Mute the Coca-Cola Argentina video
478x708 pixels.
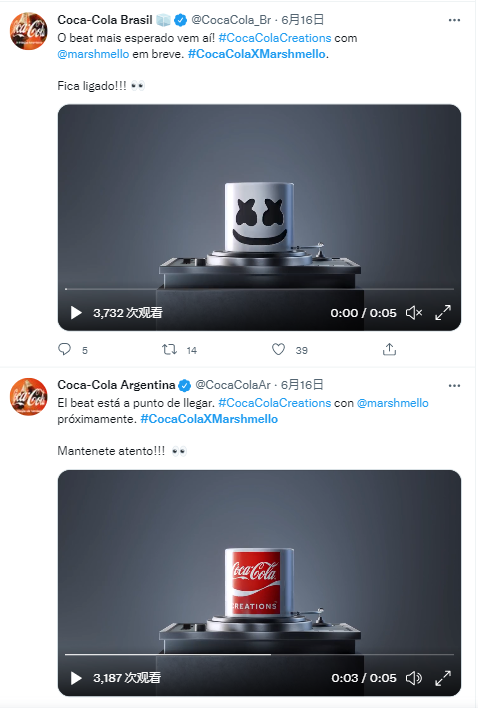[413, 678]
